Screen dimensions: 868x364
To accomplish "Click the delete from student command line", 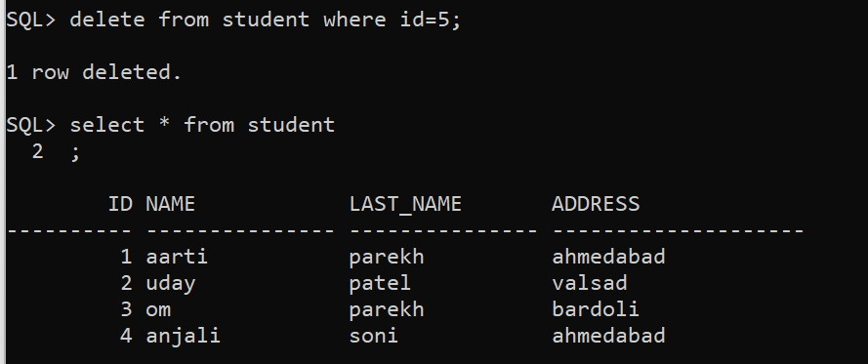I will coord(233,20).
